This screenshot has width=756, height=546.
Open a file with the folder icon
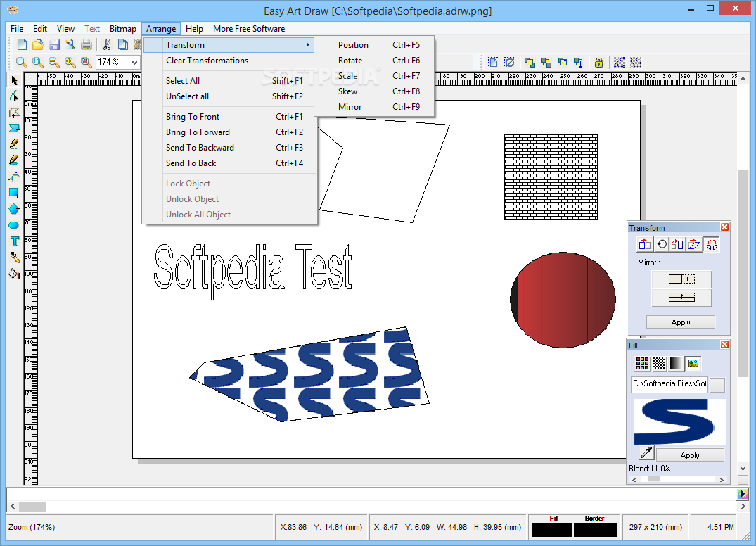(x=37, y=45)
